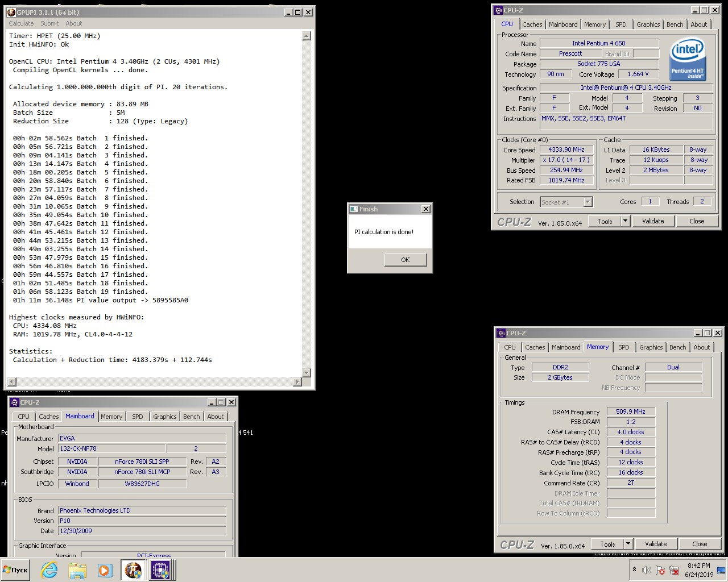
Task: Click Tools button in top CPU-Z window
Action: (x=605, y=221)
